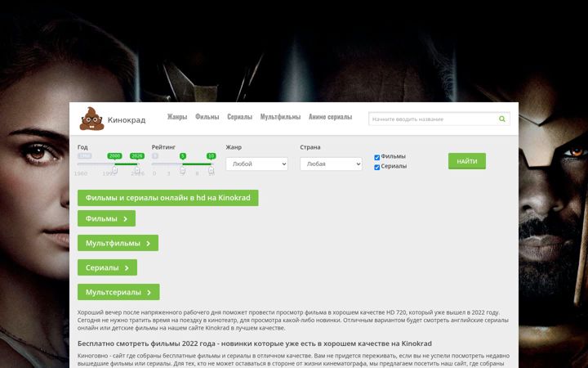Click the rating slider lower handle (5)
The width and height of the screenshot is (588, 368).
pyautogui.click(x=182, y=170)
